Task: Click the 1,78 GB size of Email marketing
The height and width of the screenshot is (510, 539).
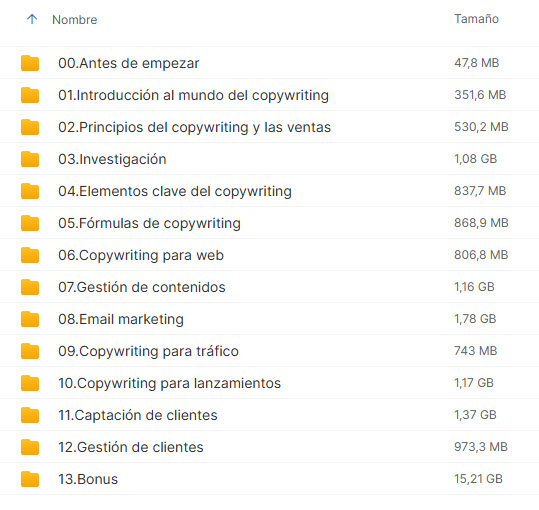Action: [475, 319]
